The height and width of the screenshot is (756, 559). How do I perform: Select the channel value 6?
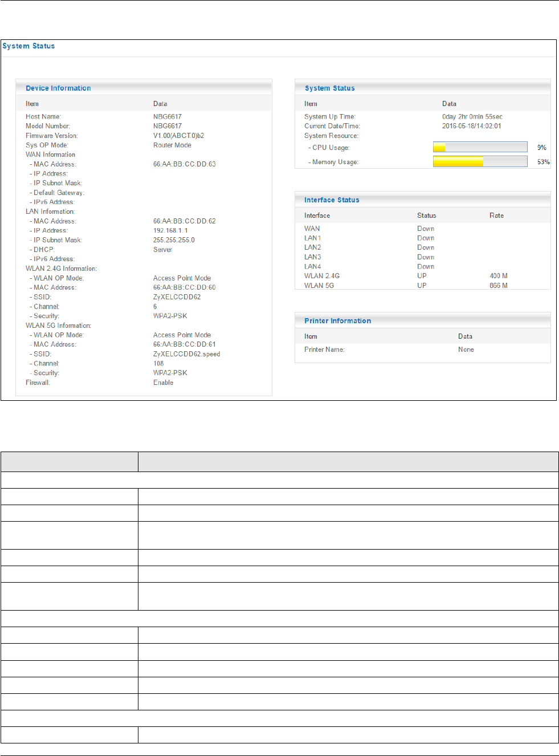[155, 307]
